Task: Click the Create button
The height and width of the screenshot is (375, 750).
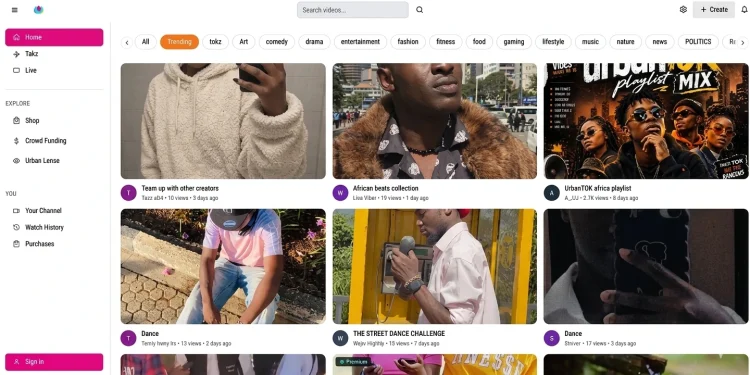Action: tap(714, 10)
